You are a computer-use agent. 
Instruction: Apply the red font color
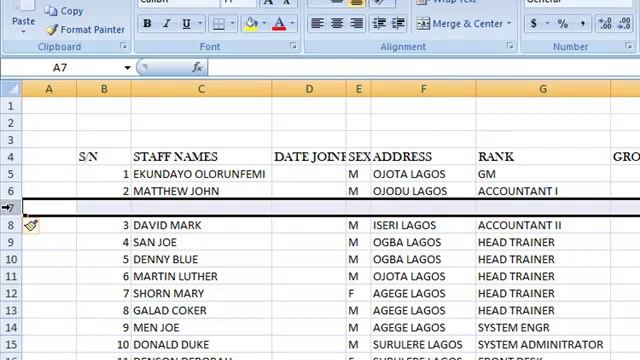coord(279,24)
